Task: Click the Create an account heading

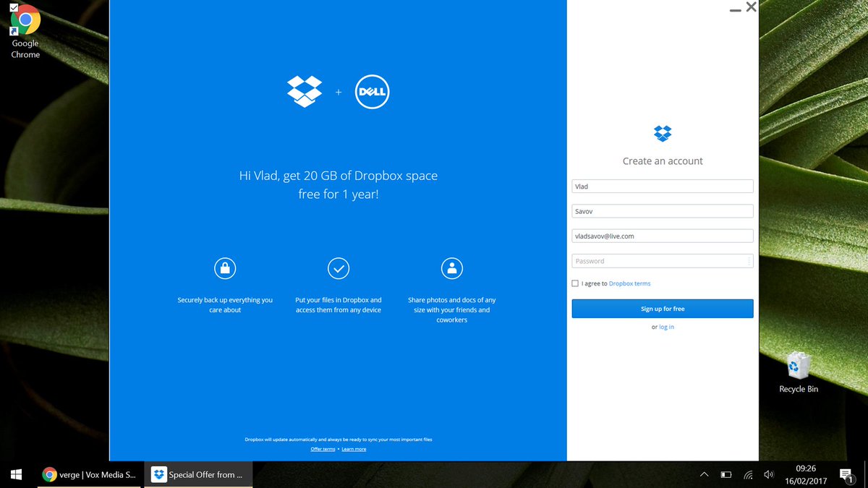Action: (x=663, y=161)
